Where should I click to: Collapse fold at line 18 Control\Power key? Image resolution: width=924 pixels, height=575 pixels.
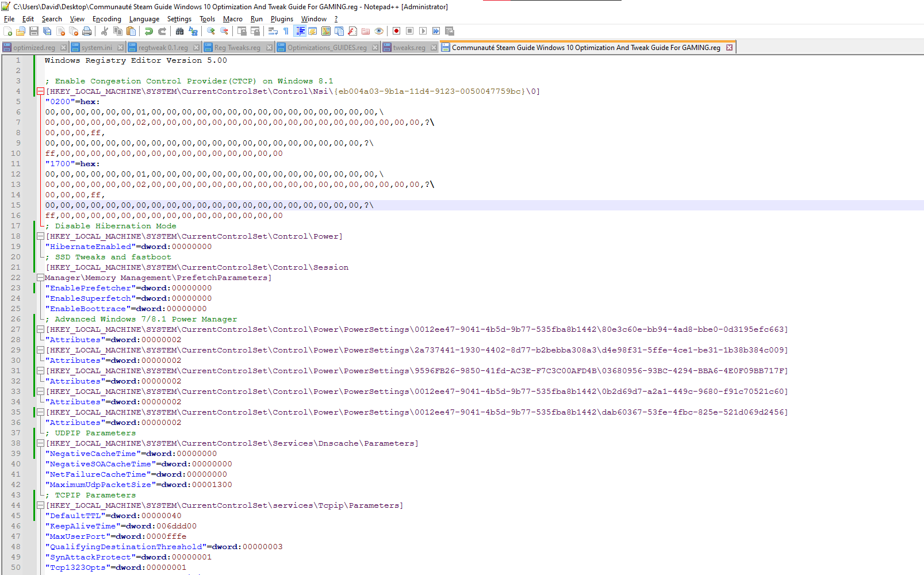40,236
